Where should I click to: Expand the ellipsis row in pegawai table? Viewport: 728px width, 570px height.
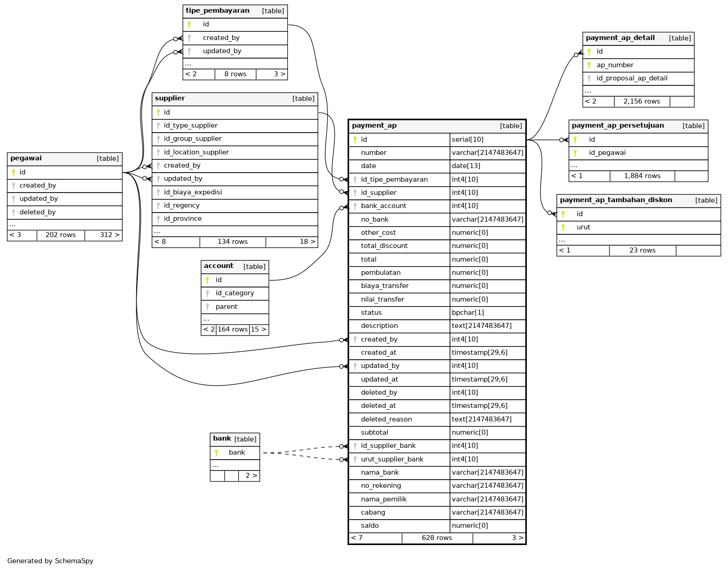pos(13,224)
